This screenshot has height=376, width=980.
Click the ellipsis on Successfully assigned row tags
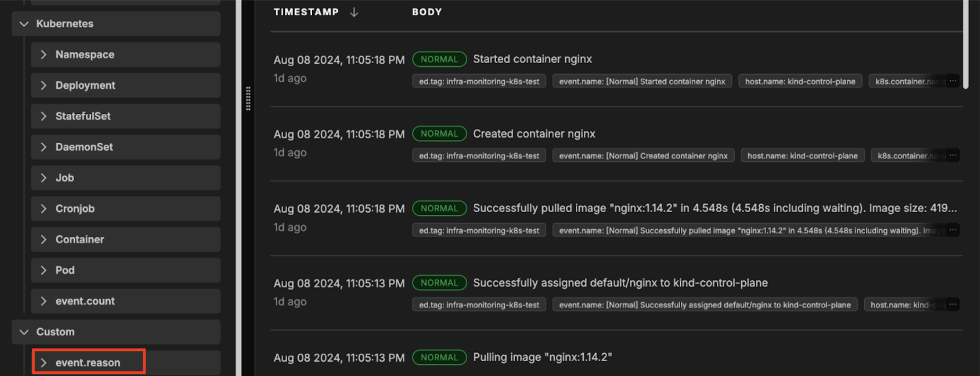click(953, 305)
